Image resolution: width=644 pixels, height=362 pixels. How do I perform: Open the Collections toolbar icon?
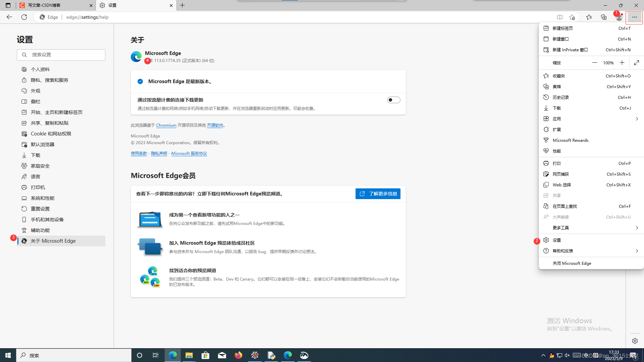click(x=604, y=17)
